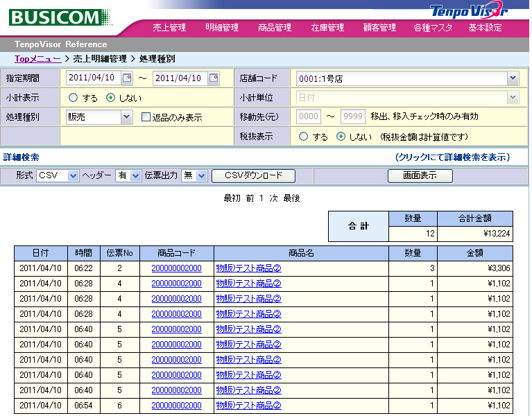The width and height of the screenshot is (532, 416).
Task: Click the 金額 column header
Action: 475,253
